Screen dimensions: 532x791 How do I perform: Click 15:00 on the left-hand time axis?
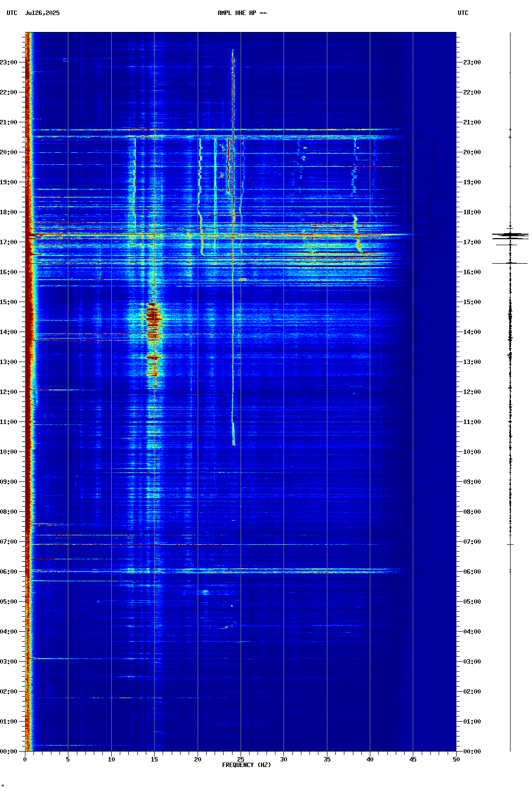[8, 302]
